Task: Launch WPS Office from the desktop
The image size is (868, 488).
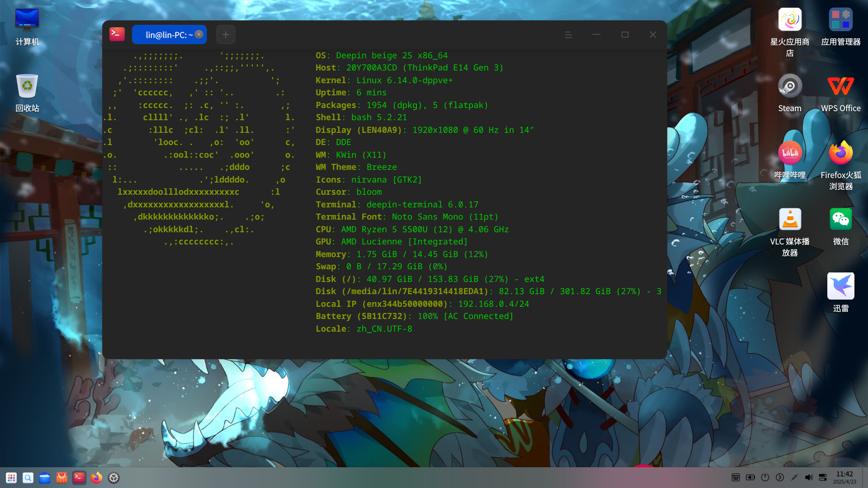Action: click(840, 94)
